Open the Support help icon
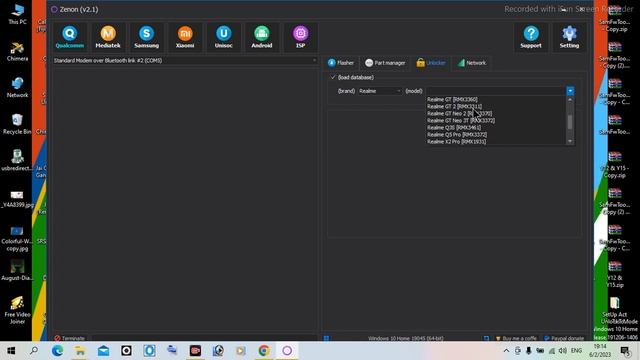Screen dimensions: 640x360 (x=531, y=37)
